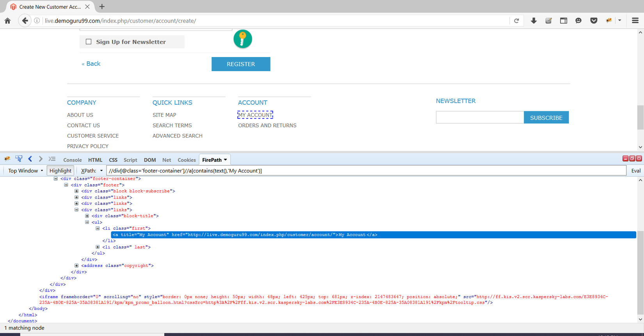
Task: Expand the block-title div node
Action: coord(87,216)
